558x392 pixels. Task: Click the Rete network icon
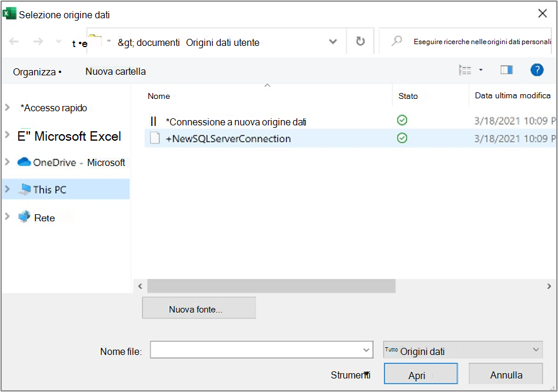pyautogui.click(x=24, y=216)
